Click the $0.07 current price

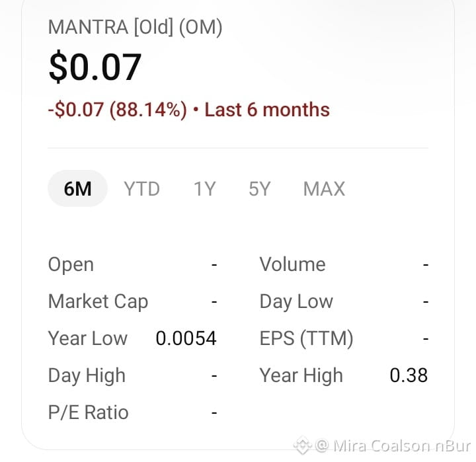click(95, 67)
